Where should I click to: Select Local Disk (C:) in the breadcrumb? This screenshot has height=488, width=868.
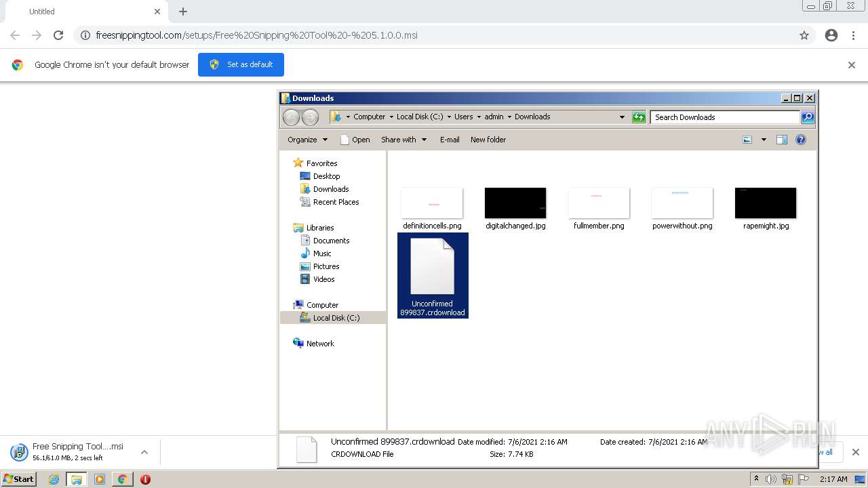420,117
